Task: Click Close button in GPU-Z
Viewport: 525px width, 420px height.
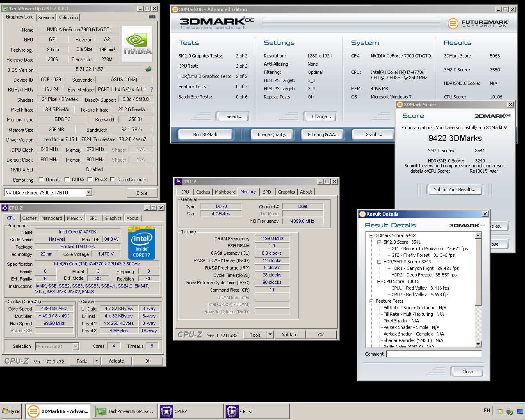Action: point(142,193)
